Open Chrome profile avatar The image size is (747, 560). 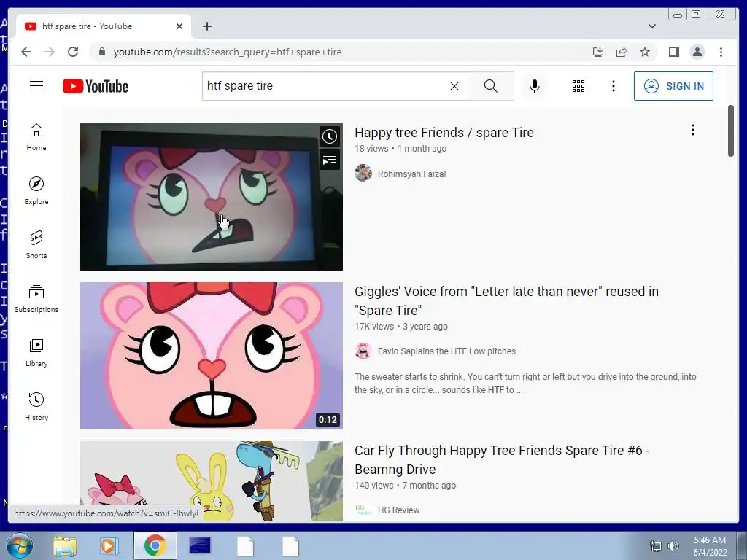697,52
